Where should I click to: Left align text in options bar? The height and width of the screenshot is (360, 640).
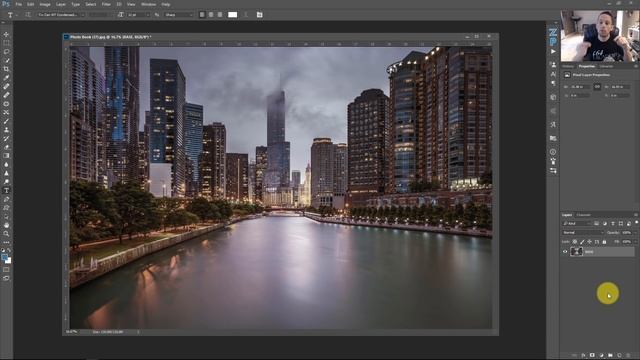pos(202,15)
